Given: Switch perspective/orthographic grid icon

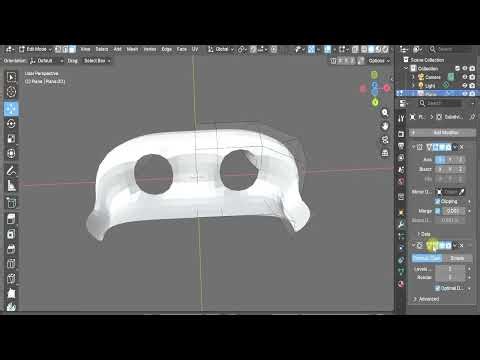Looking at the screenshot, I should click(385, 153).
